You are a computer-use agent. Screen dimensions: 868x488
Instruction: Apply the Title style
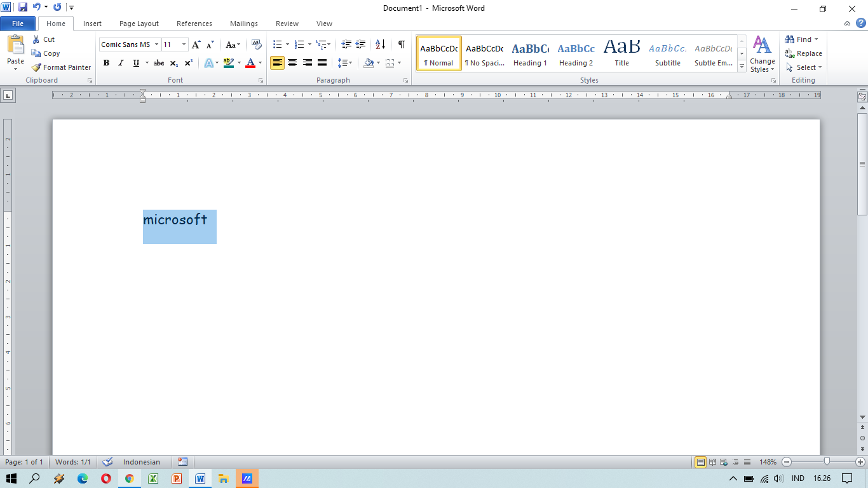click(x=622, y=53)
